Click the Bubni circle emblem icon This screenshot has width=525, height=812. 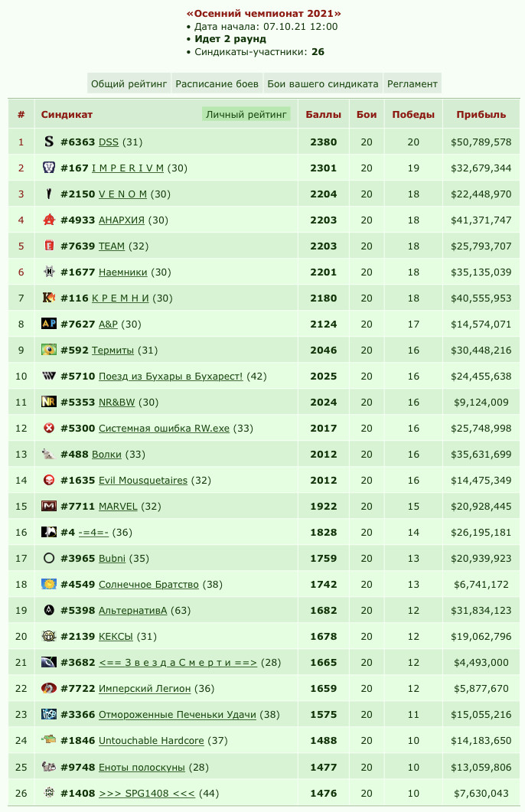tap(49, 558)
